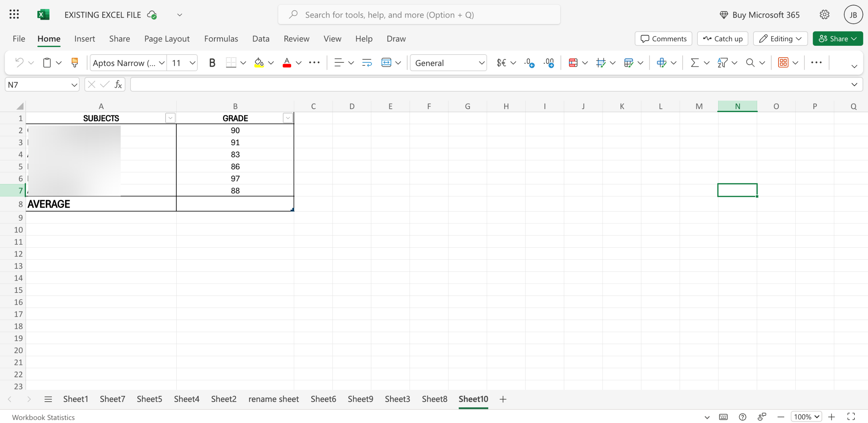Open the Conditional Formatting icon
The height and width of the screenshot is (423, 868).
573,63
